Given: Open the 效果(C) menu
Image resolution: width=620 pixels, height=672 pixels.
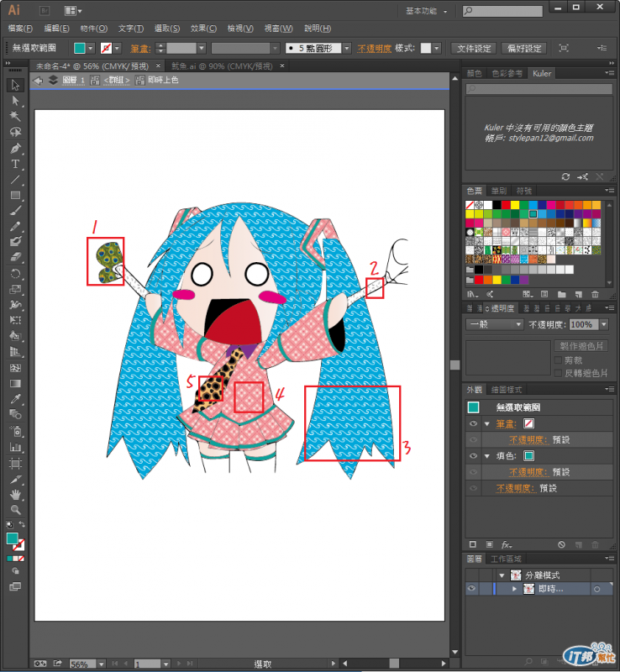Looking at the screenshot, I should coord(203,29).
